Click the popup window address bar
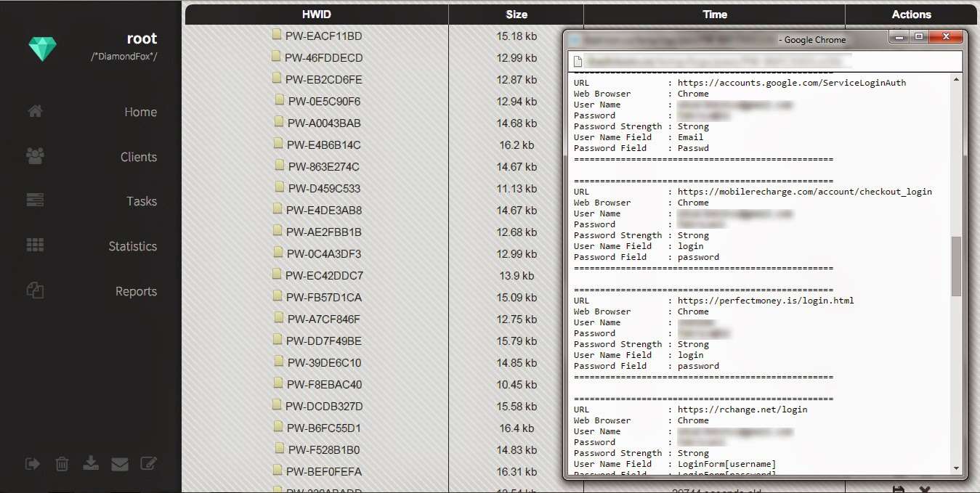Viewport: 980px width, 493px height. pos(764,61)
